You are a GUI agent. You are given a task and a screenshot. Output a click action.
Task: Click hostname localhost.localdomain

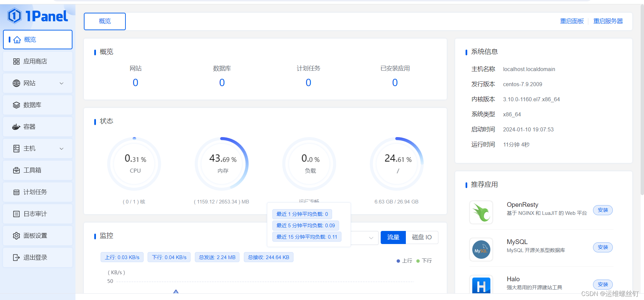point(529,69)
